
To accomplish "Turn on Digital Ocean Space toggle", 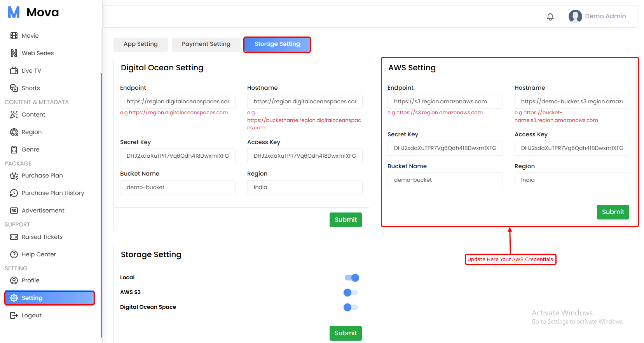I will pyautogui.click(x=351, y=307).
